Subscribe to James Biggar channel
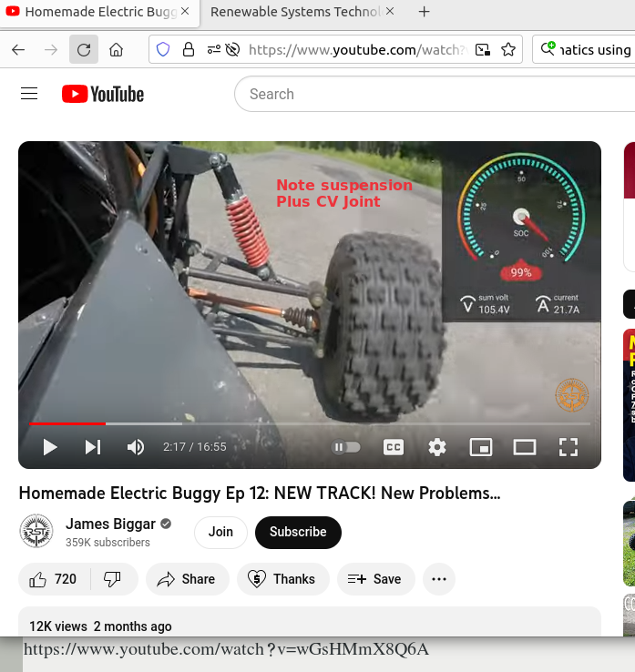This screenshot has width=635, height=672. pos(298,532)
